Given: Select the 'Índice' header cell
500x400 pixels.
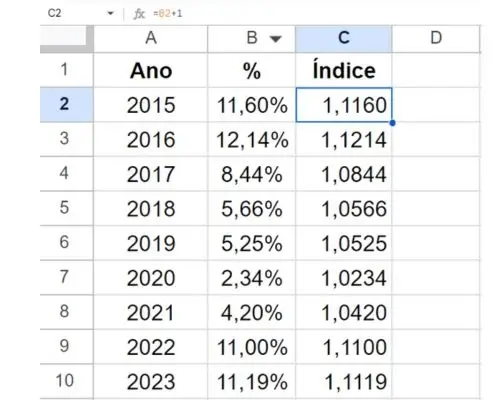Looking at the screenshot, I should (344, 70).
